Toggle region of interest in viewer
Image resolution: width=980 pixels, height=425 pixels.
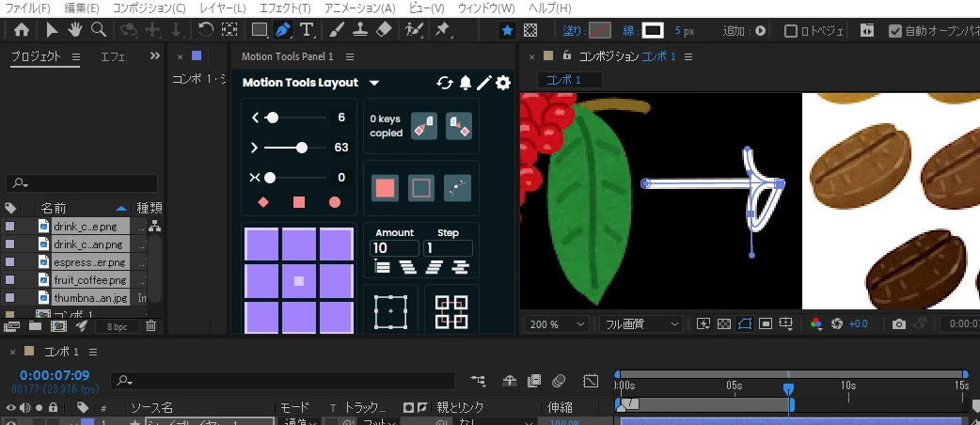[x=766, y=323]
